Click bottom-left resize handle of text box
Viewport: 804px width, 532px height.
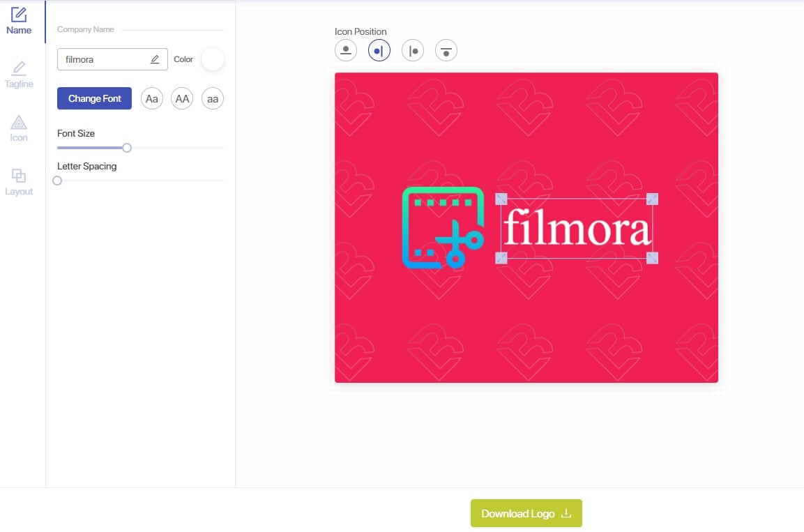click(501, 258)
